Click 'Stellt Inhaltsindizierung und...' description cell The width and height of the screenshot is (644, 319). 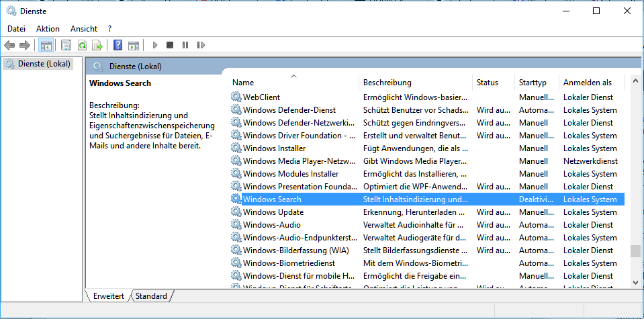(416, 199)
